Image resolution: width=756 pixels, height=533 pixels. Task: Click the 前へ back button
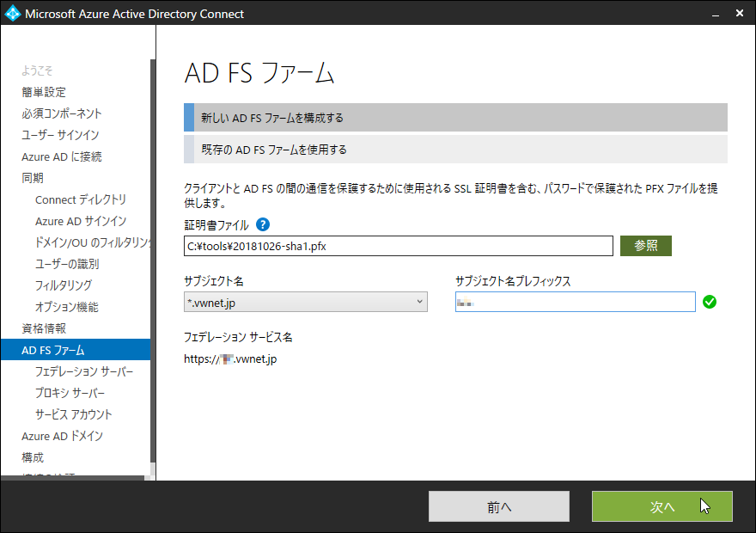(x=499, y=506)
